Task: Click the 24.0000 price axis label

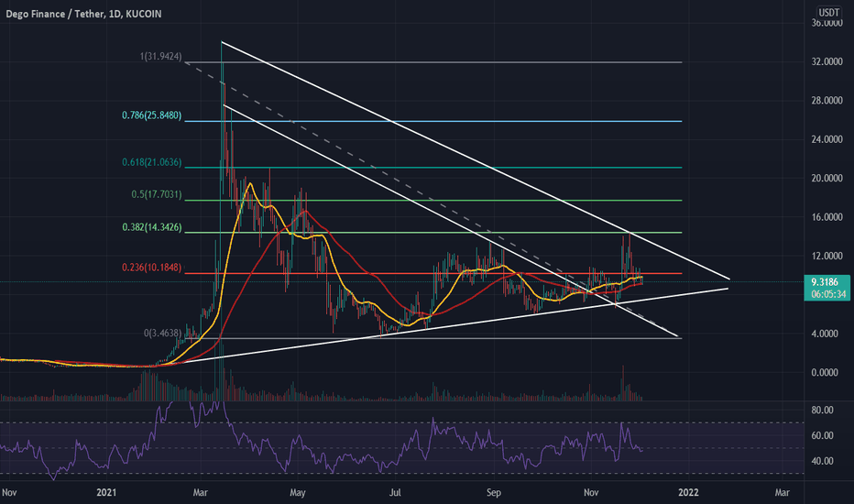Action: [827, 139]
